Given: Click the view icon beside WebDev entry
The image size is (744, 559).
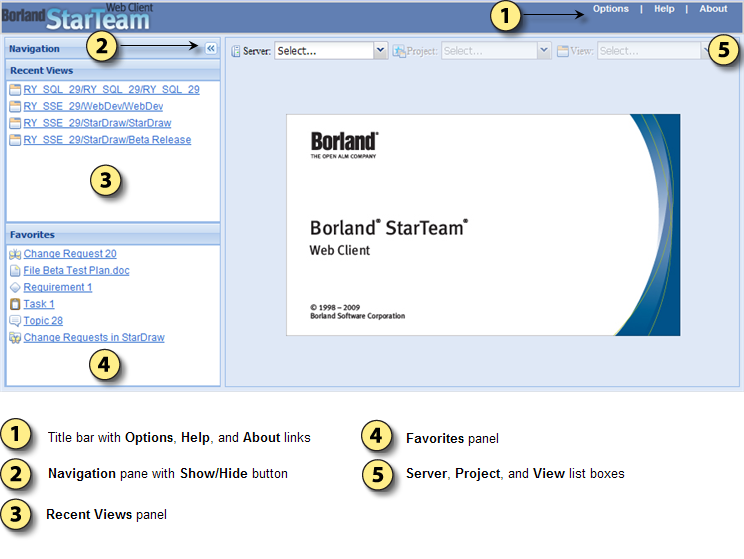Looking at the screenshot, I should pos(15,106).
